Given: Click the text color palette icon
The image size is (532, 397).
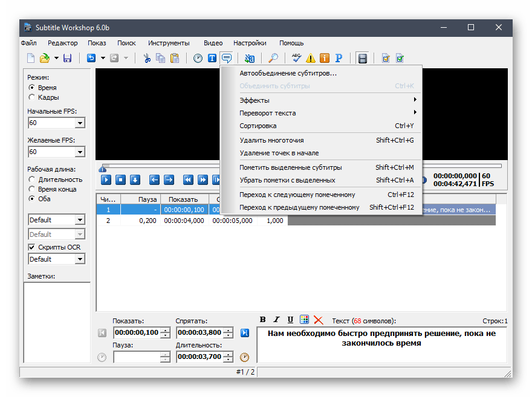Looking at the screenshot, I should [x=304, y=320].
